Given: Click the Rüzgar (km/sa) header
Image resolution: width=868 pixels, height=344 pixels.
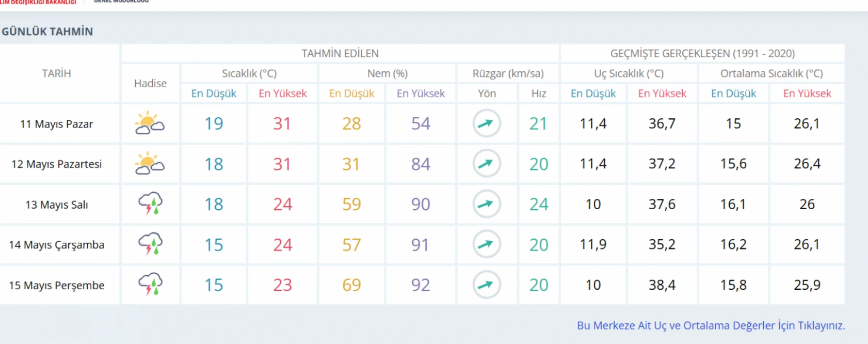Looking at the screenshot, I should [x=508, y=73].
